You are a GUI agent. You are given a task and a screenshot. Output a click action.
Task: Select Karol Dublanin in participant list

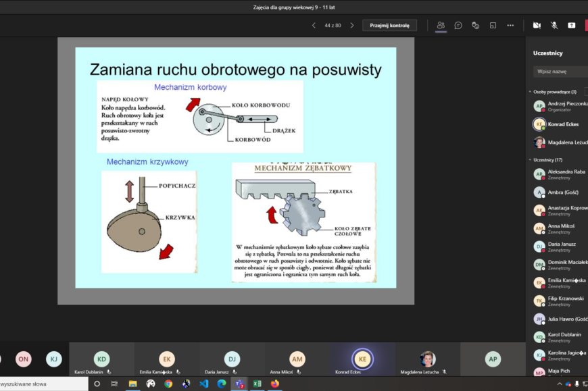pos(560,337)
